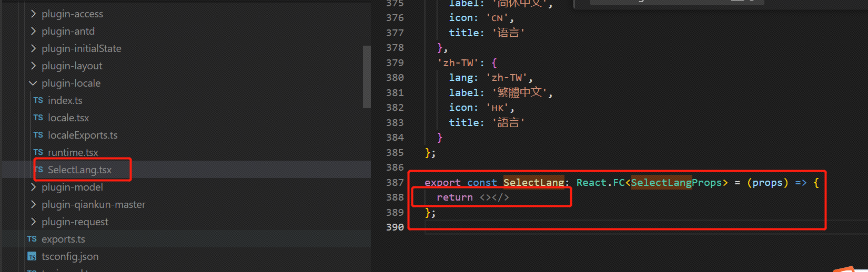Collapse the plugin-locale folder chevron
This screenshot has height=272, width=868.
tap(33, 83)
